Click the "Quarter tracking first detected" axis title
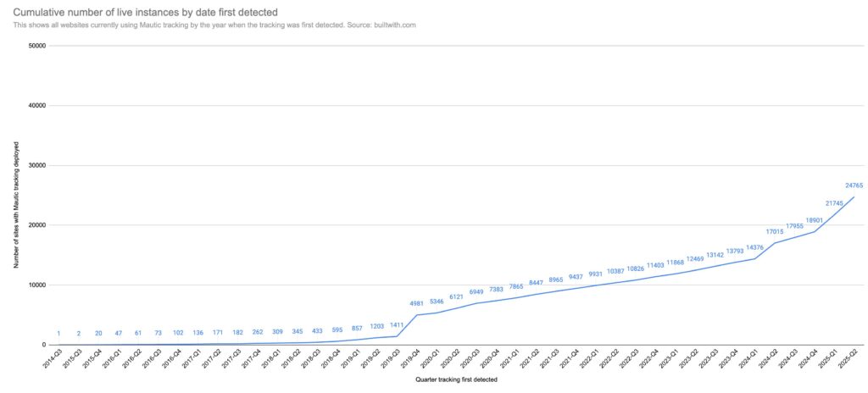Image resolution: width=868 pixels, height=393 pixels. coord(456,380)
